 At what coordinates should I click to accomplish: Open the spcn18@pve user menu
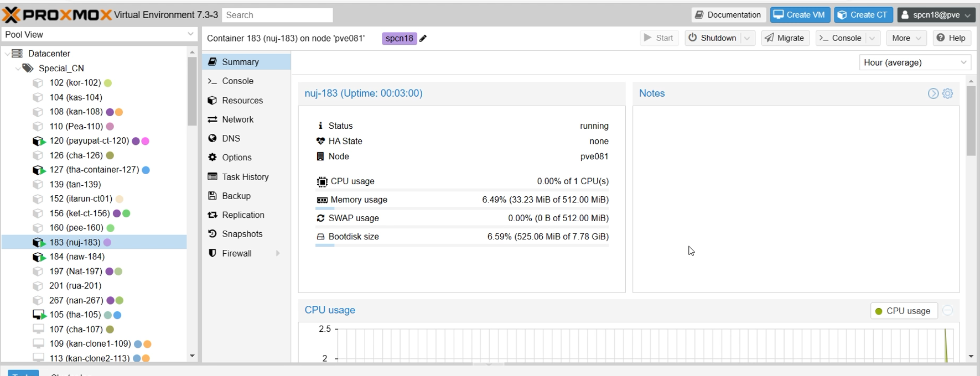(x=936, y=15)
